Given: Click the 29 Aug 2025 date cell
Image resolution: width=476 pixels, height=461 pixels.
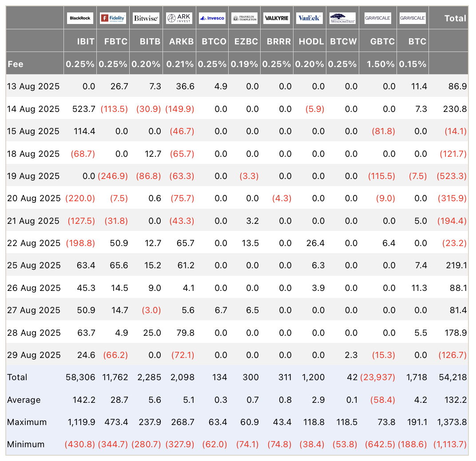Looking at the screenshot, I should click(x=34, y=355).
